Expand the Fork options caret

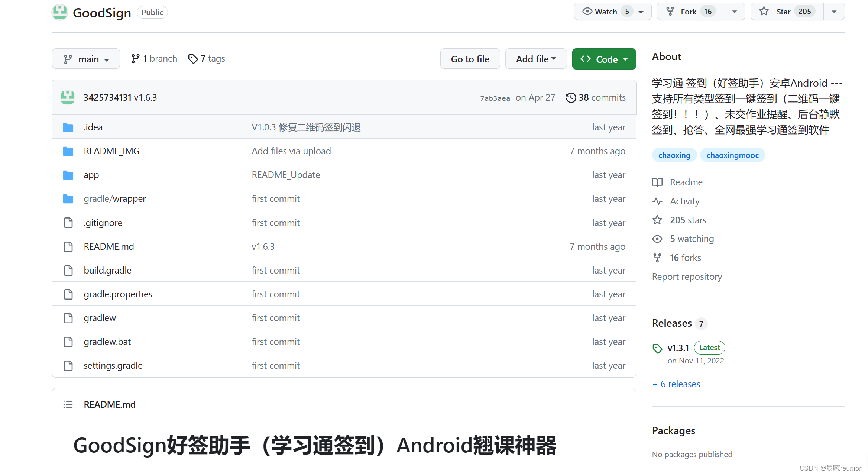tap(735, 12)
